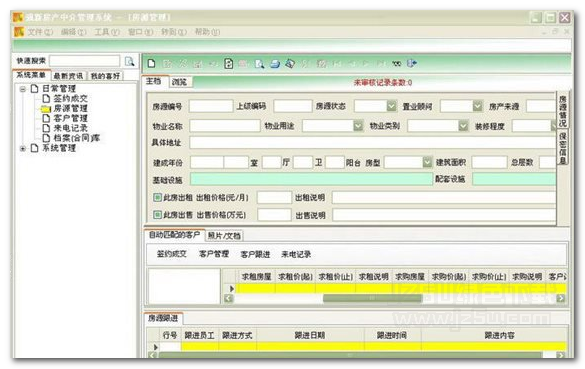Click the right scroll arrow of matched-customers grid

560,298
